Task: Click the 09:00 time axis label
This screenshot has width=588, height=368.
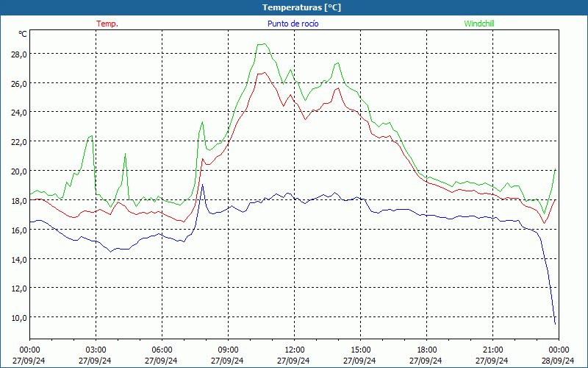Action: coord(228,350)
